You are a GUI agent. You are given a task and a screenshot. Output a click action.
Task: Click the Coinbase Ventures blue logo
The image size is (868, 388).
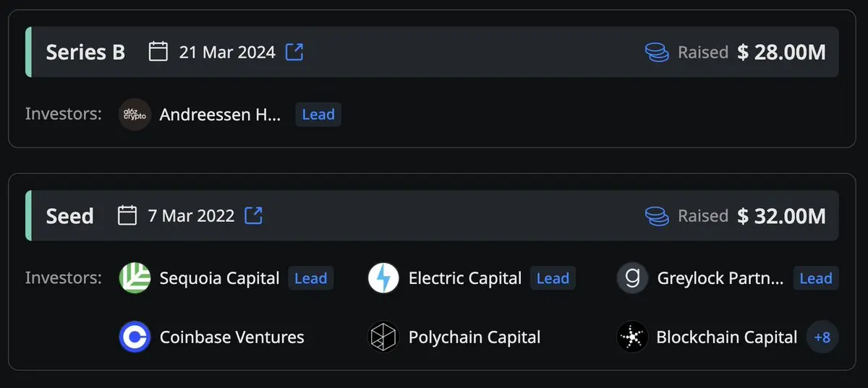pyautogui.click(x=135, y=337)
